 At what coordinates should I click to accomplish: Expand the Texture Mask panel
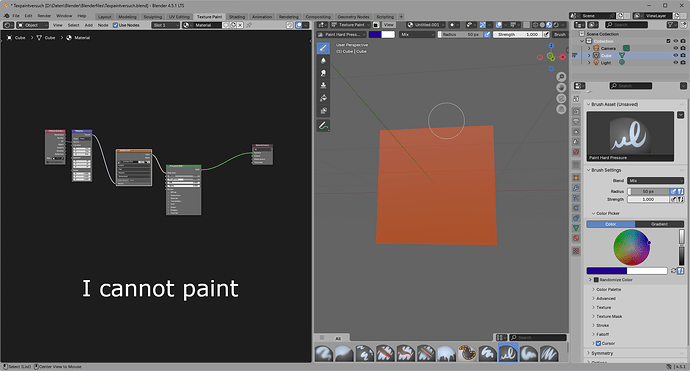(x=609, y=316)
